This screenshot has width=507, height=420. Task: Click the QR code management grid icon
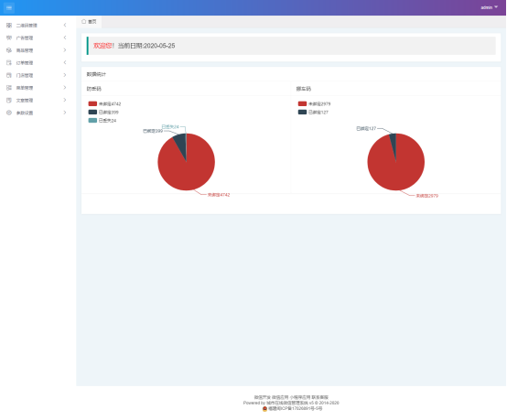coord(9,26)
